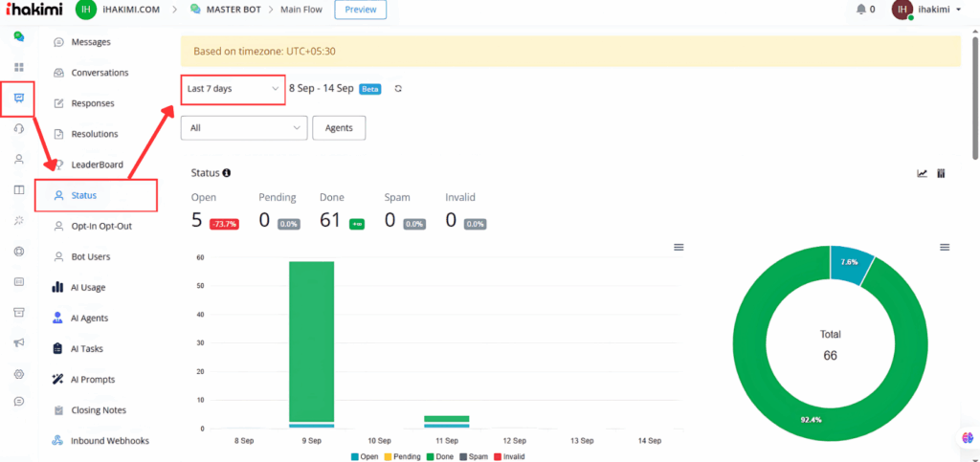
Task: Click the globe icon in left sidebar
Action: [x=18, y=252]
